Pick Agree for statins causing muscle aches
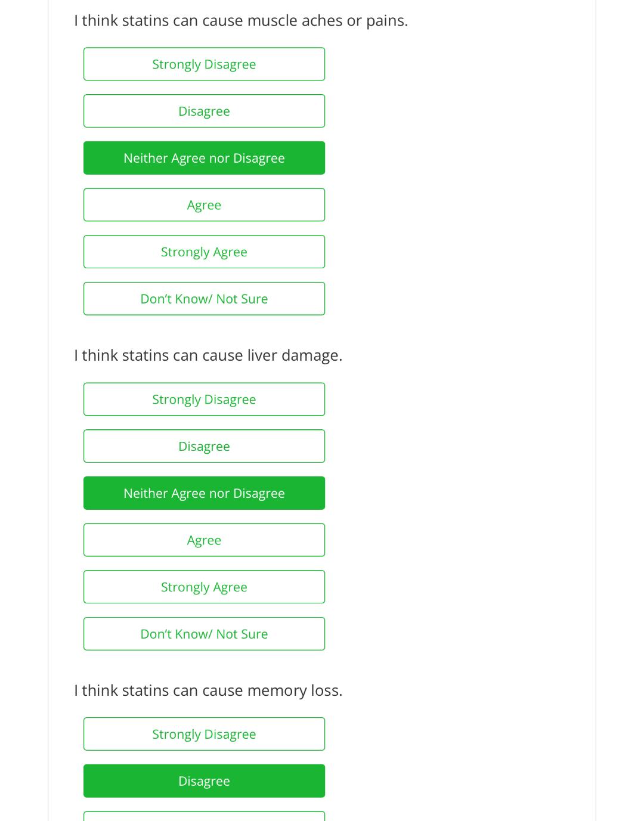Image resolution: width=644 pixels, height=821 pixels. pos(204,205)
